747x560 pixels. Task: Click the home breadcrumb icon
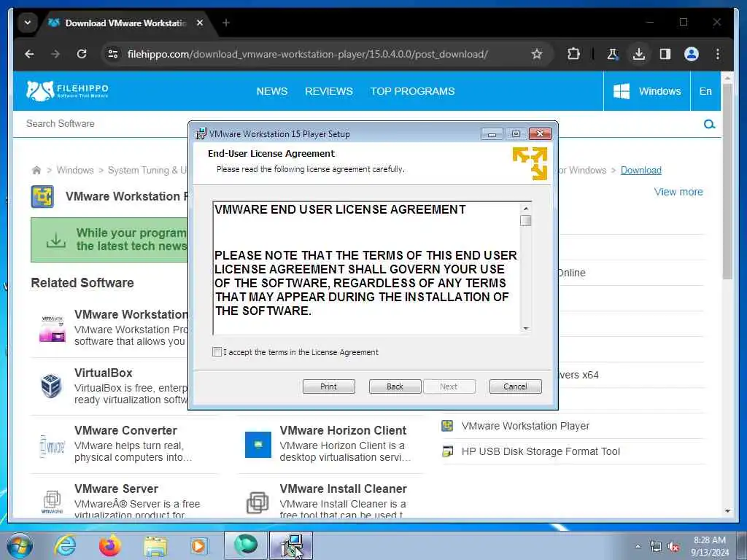tap(36, 170)
